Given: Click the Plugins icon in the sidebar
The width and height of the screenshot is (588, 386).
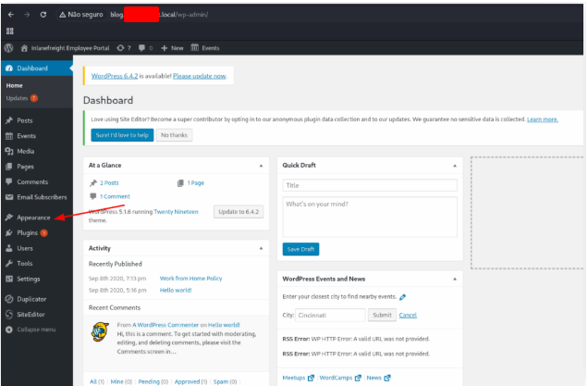Looking at the screenshot, I should [x=8, y=232].
